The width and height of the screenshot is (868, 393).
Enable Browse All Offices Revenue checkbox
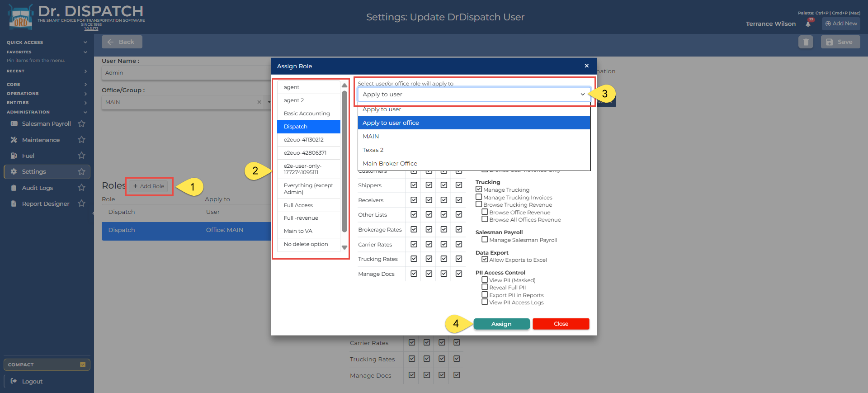pos(485,219)
